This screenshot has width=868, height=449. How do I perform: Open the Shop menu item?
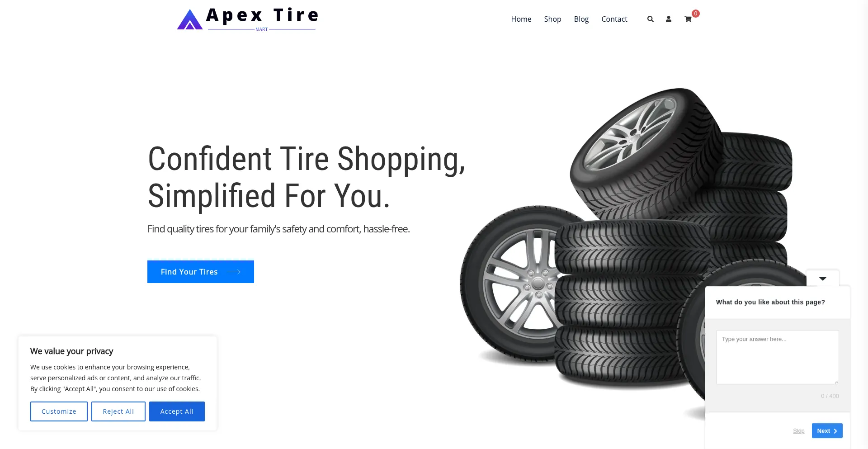(552, 19)
